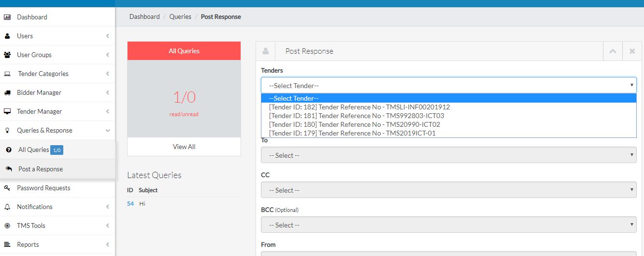The width and height of the screenshot is (644, 256).
Task: Open the BCC optional dropdown
Action: point(448,225)
